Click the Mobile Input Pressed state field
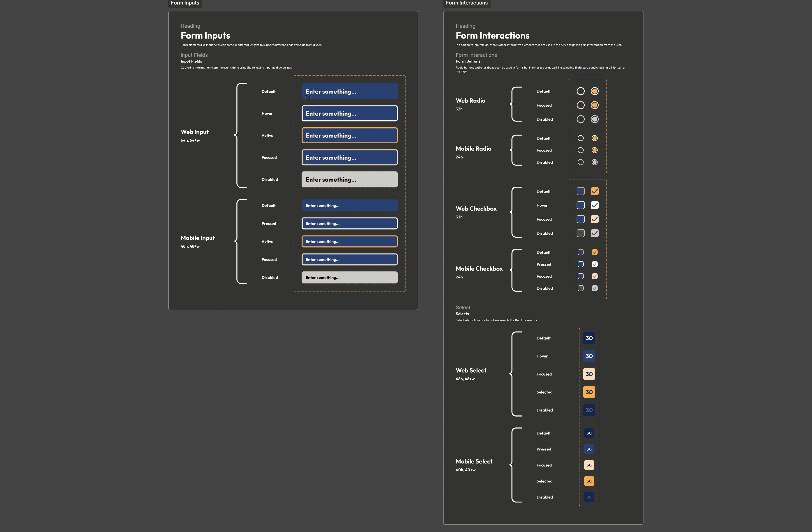812x532 pixels. click(x=349, y=224)
